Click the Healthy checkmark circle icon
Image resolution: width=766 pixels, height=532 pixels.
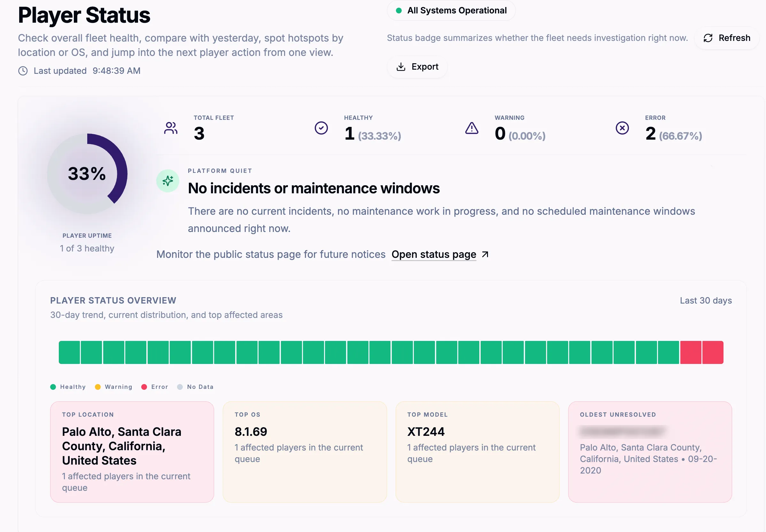(321, 128)
